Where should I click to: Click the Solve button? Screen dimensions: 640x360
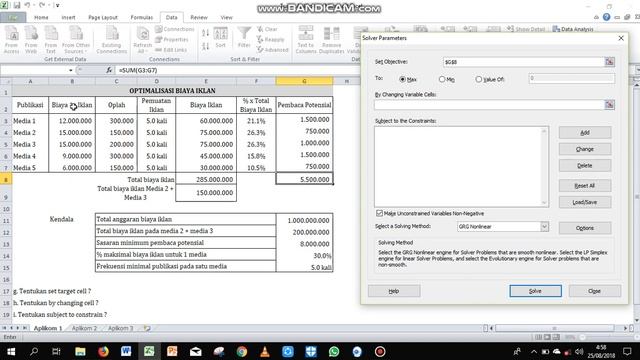535,291
